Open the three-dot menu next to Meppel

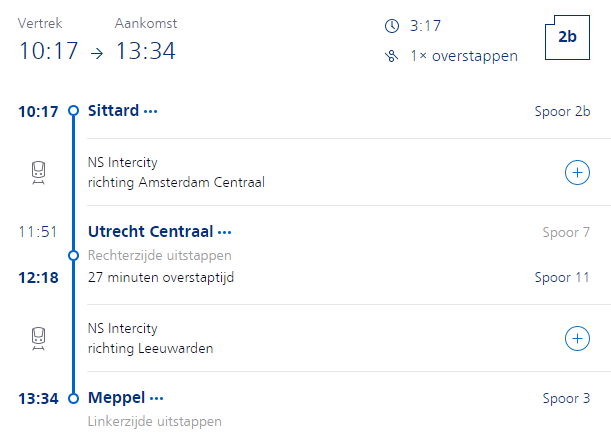156,398
